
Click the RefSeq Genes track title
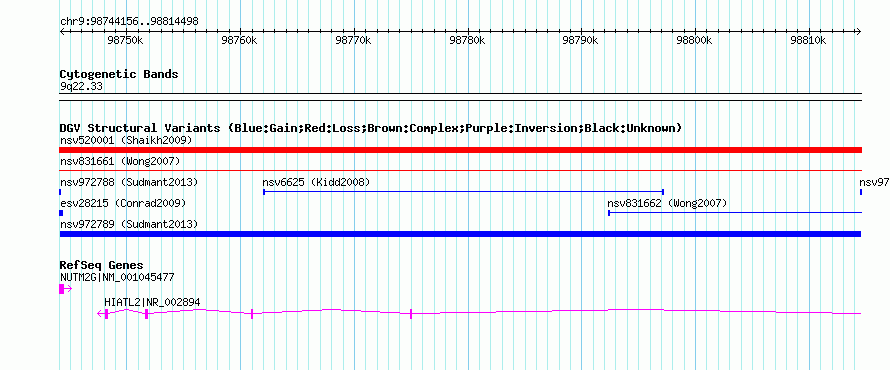[102, 265]
